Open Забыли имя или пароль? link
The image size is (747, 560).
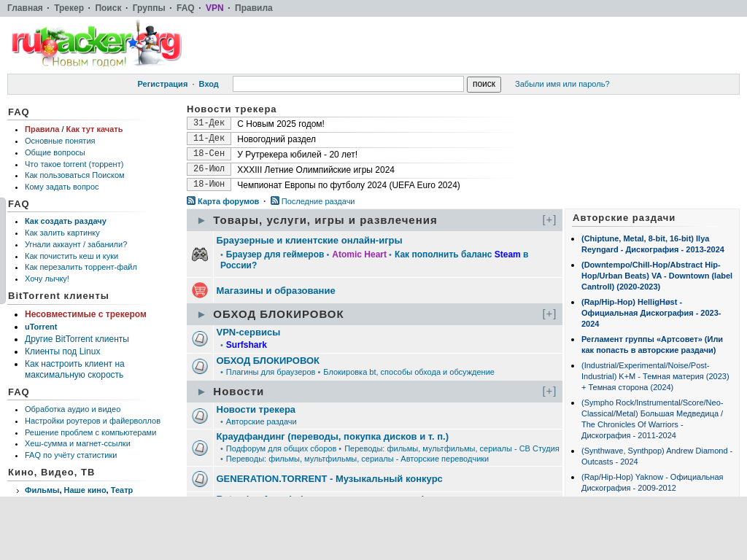point(562,84)
